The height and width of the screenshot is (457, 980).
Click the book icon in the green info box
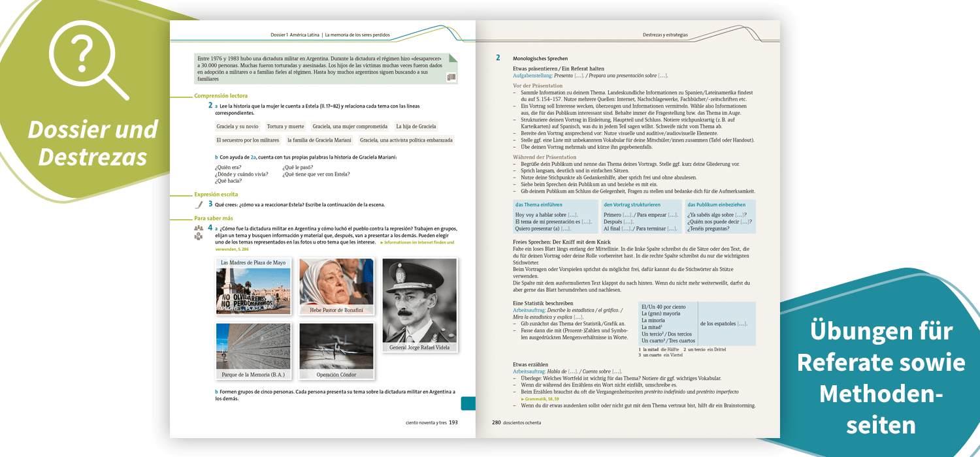point(451,77)
